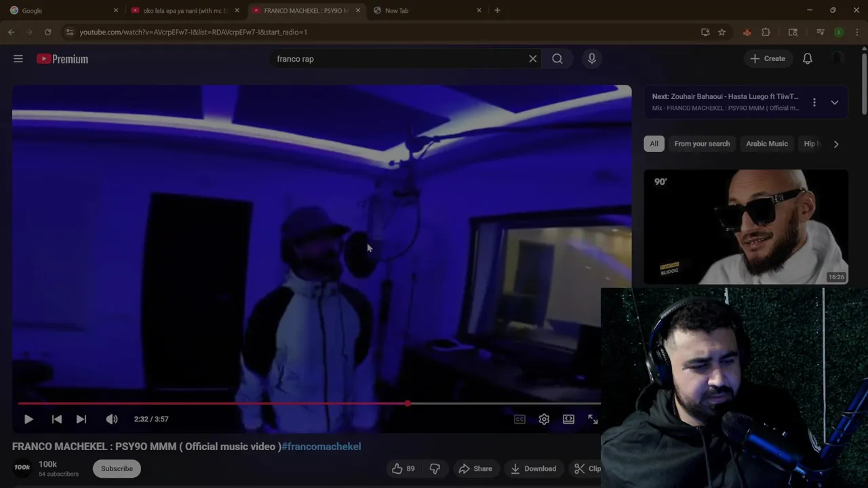The height and width of the screenshot is (488, 868).
Task: Show more chips with right chevron
Action: [x=835, y=144]
